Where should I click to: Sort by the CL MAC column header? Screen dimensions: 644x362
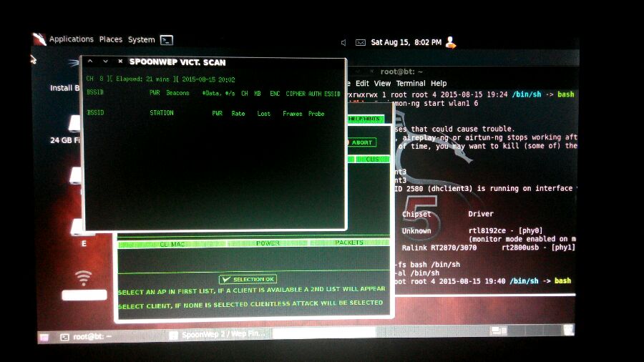click(172, 244)
